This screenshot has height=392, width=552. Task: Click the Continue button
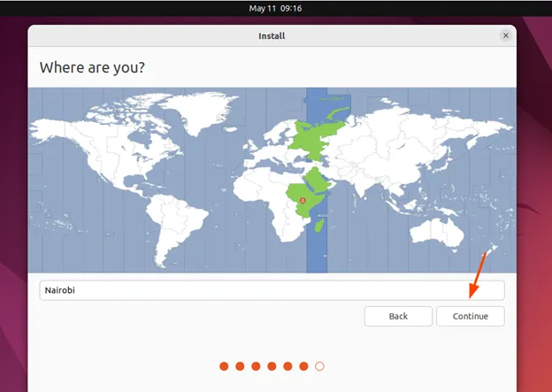tap(470, 316)
